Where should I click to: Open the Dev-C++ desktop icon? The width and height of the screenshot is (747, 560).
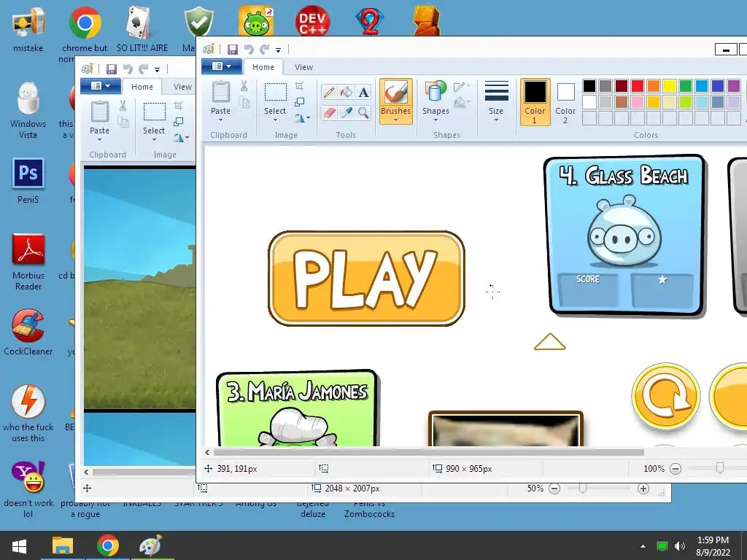[x=312, y=21]
